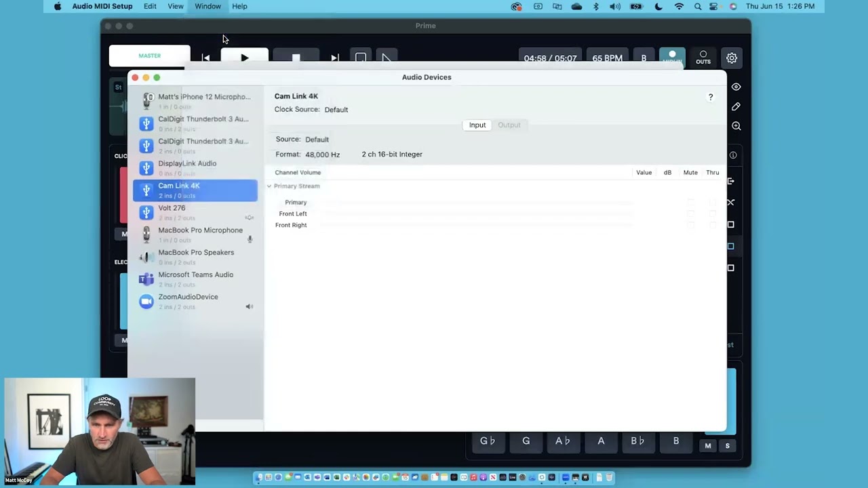The height and width of the screenshot is (488, 868).
Task: Click the M mute button in Prime
Action: 708,446
